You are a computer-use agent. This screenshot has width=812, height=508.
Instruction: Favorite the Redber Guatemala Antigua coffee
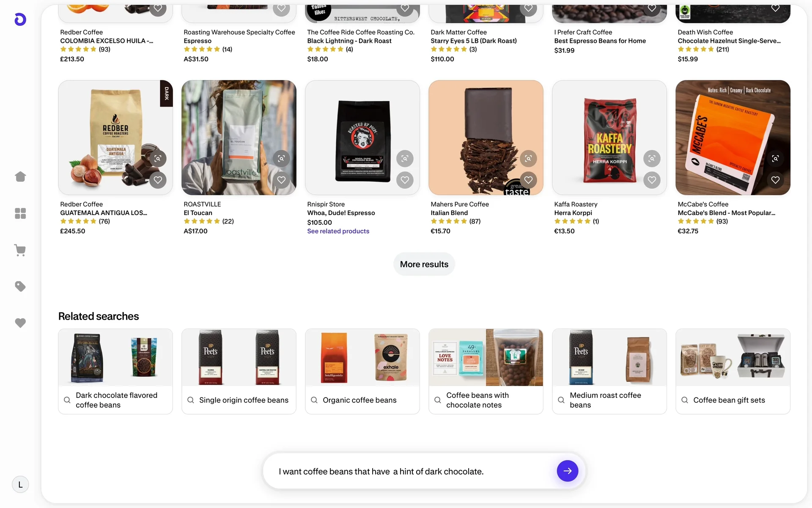click(158, 180)
